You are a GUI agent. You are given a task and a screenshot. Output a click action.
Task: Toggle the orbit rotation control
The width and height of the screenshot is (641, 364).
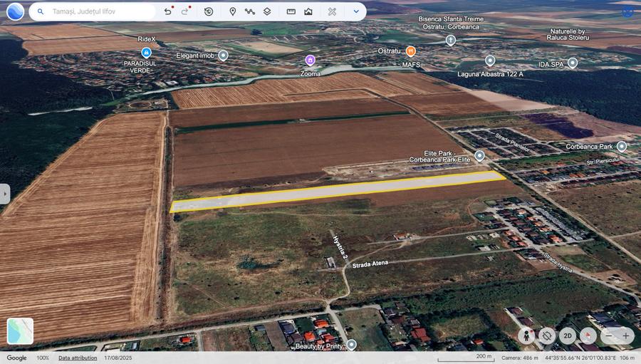coord(547,336)
